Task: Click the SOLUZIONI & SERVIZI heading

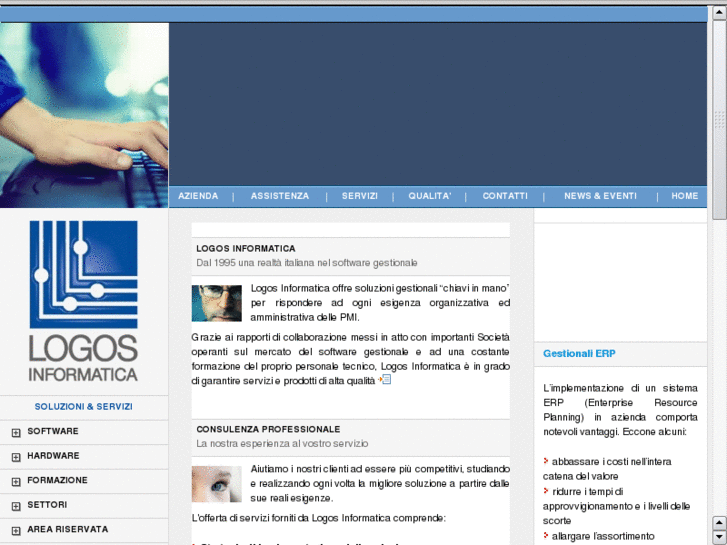Action: point(83,407)
